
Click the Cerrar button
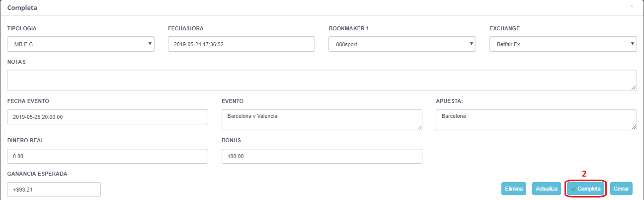point(621,189)
